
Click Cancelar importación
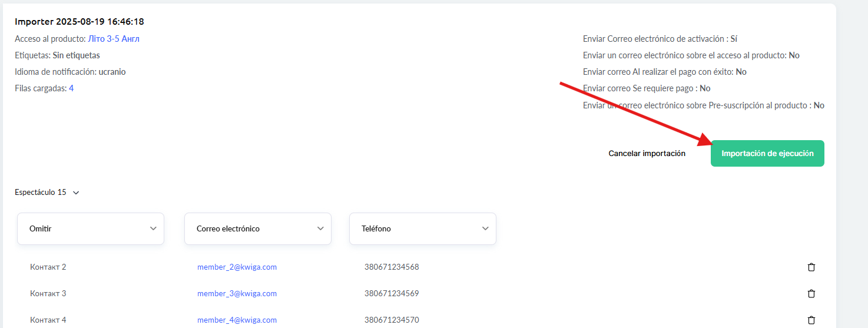647,154
